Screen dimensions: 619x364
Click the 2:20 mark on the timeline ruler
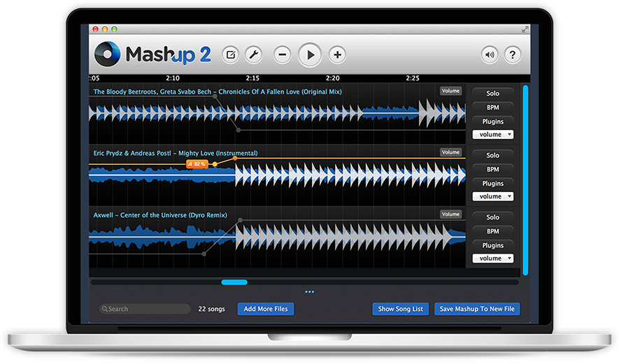333,78
